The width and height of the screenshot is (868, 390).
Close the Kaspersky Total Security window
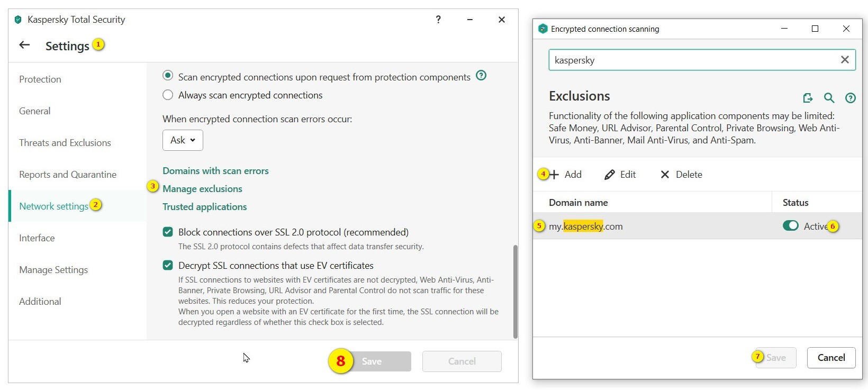pos(502,20)
